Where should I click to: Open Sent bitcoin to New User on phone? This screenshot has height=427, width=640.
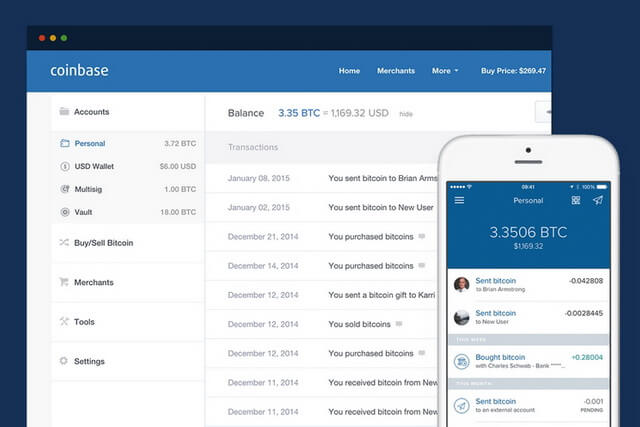click(x=529, y=318)
